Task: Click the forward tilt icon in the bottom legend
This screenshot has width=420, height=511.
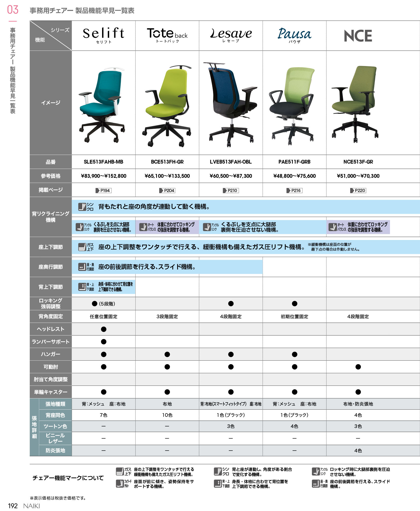Action: click(120, 484)
